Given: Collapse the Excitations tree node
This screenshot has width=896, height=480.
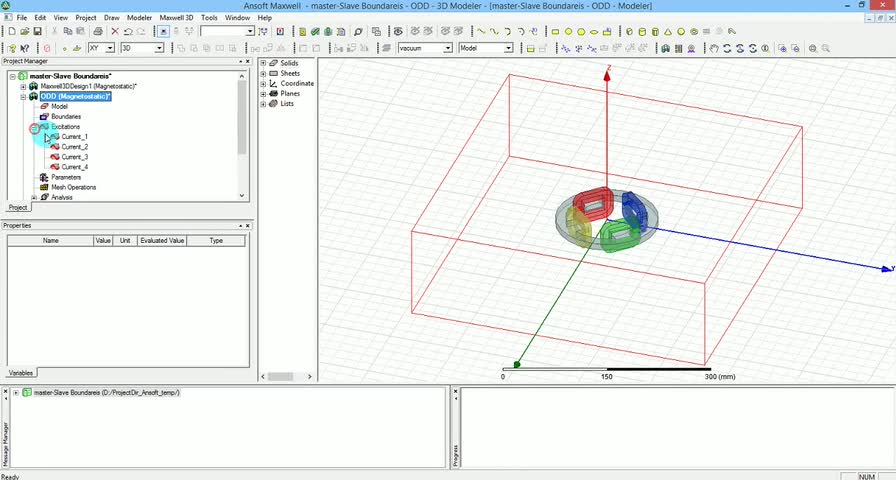Looking at the screenshot, I should pos(34,127).
